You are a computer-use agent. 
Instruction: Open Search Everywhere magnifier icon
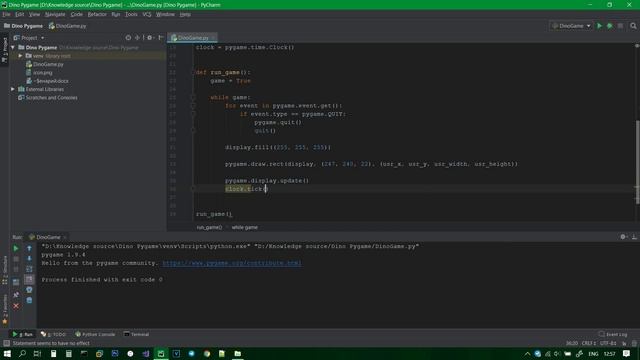click(633, 26)
